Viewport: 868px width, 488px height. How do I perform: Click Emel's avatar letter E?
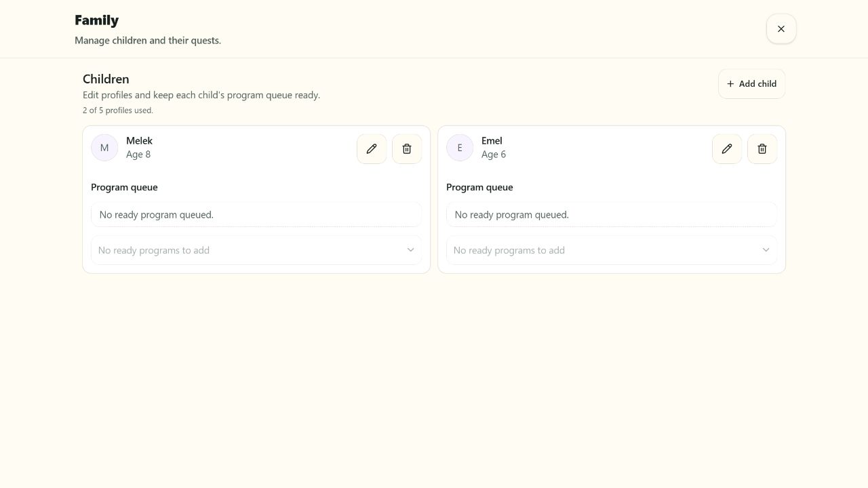tap(460, 148)
